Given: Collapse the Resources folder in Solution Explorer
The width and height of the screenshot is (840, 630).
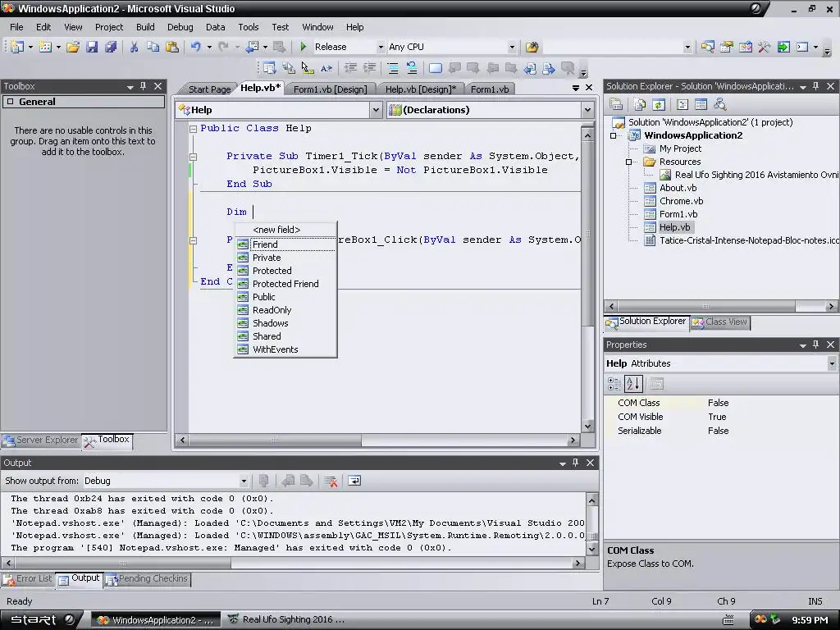Looking at the screenshot, I should click(x=629, y=162).
